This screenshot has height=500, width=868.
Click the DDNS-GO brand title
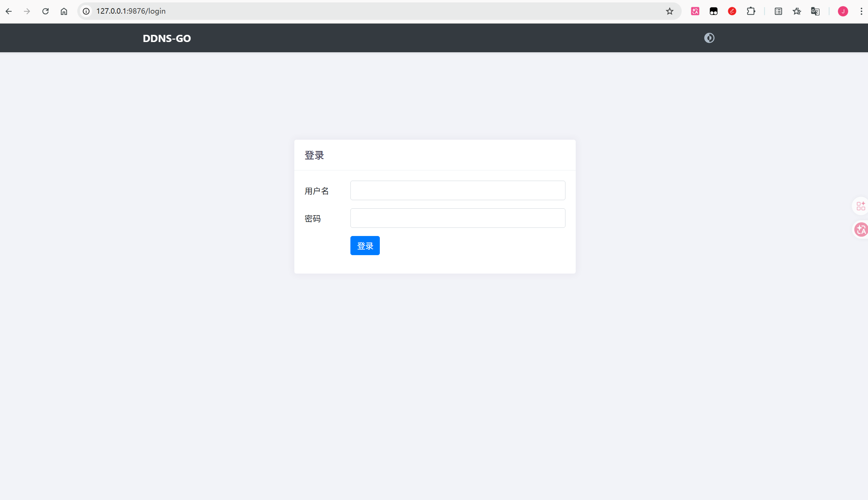click(x=167, y=38)
